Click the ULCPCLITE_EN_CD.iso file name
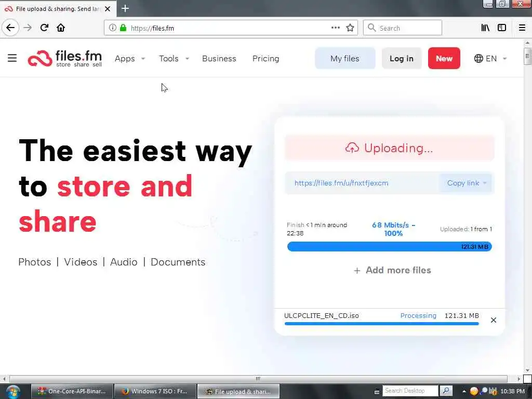Viewport: 532px width, 399px height. click(321, 315)
